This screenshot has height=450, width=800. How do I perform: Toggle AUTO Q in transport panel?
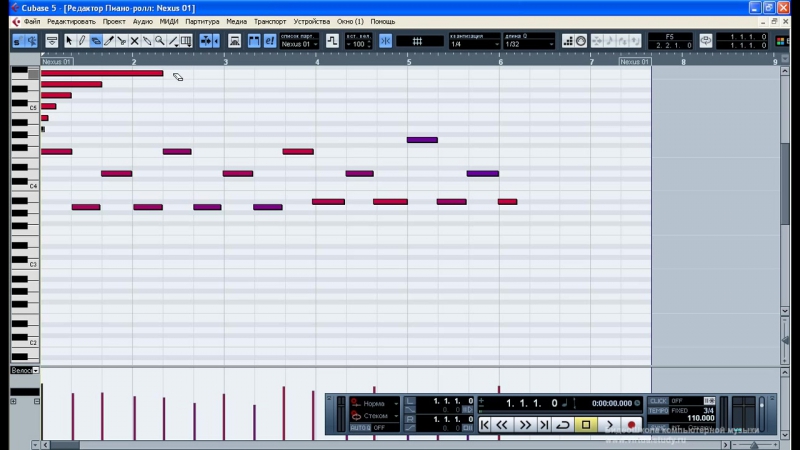click(361, 428)
